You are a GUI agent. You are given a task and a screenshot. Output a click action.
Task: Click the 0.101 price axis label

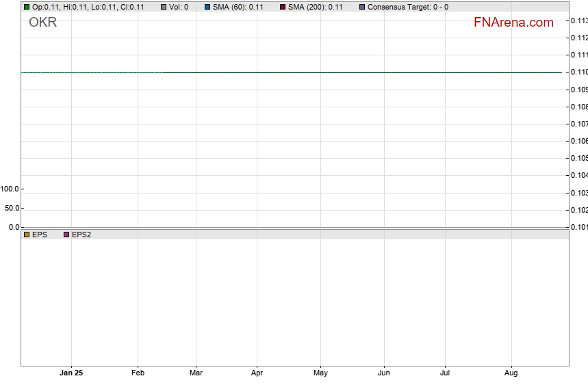pos(578,227)
